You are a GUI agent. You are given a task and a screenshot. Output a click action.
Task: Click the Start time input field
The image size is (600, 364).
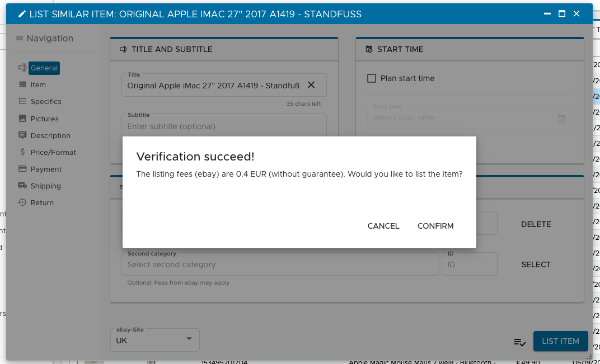[470, 117]
